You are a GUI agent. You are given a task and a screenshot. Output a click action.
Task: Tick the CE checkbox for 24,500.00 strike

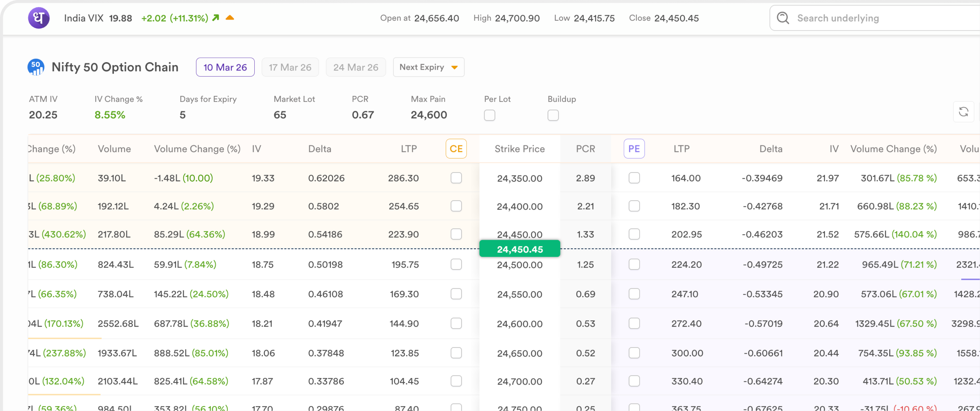[x=456, y=264]
